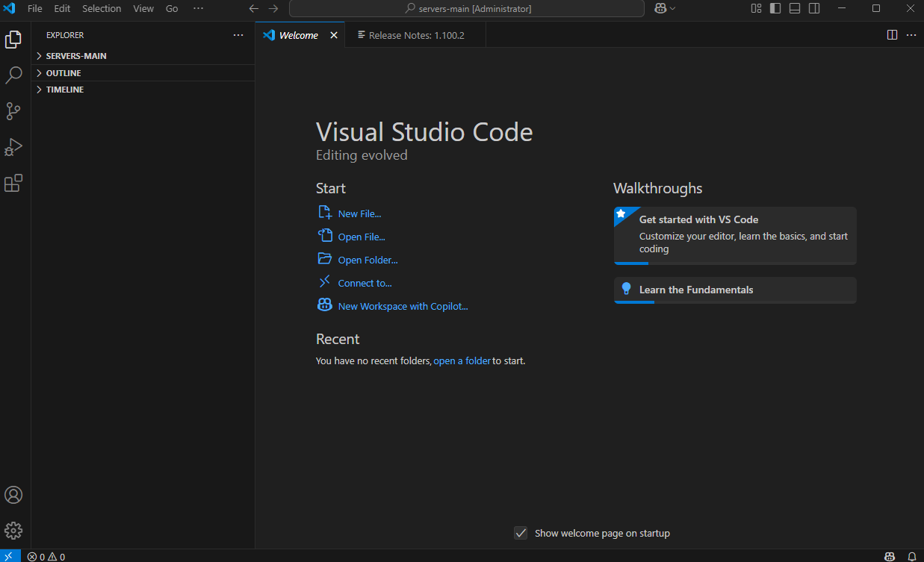Click New Workspace with Copilot... link
924x562 pixels.
(x=403, y=306)
